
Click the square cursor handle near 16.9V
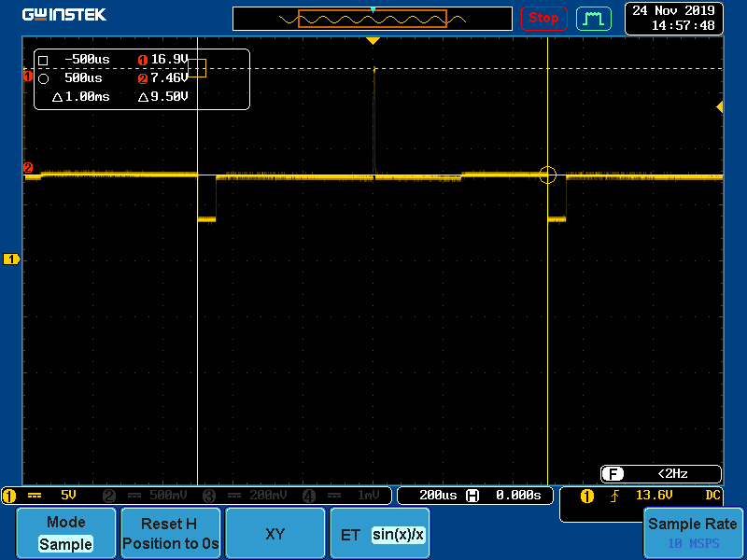(197, 68)
